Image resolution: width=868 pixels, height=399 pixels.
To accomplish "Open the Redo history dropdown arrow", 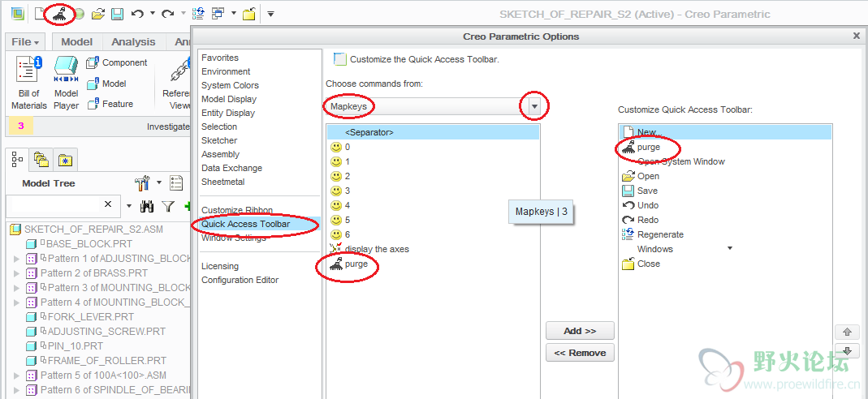I will point(182,14).
